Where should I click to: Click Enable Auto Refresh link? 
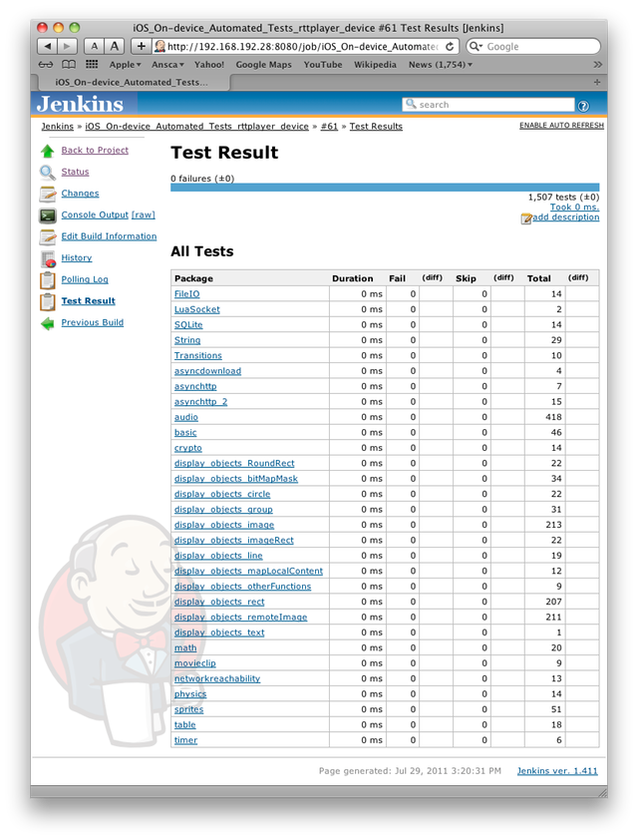coord(561,126)
